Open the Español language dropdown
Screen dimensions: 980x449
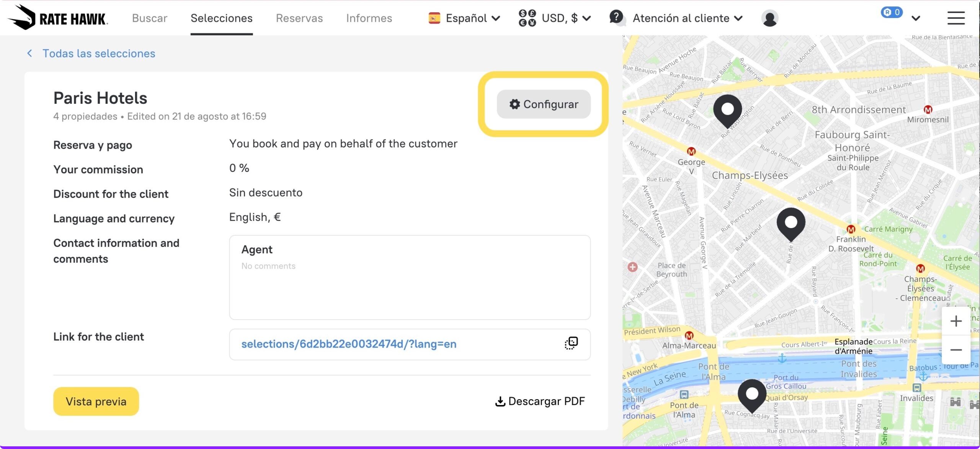(x=465, y=18)
